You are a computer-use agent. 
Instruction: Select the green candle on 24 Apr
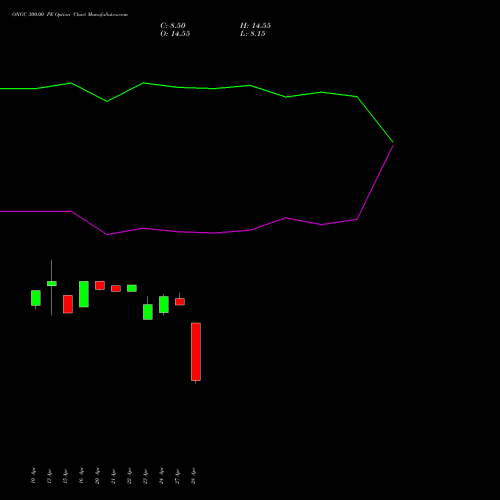click(x=164, y=304)
